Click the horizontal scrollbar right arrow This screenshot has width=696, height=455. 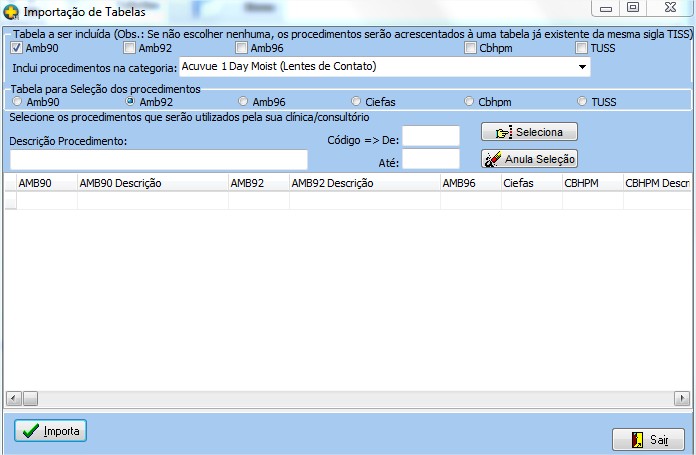click(x=681, y=398)
